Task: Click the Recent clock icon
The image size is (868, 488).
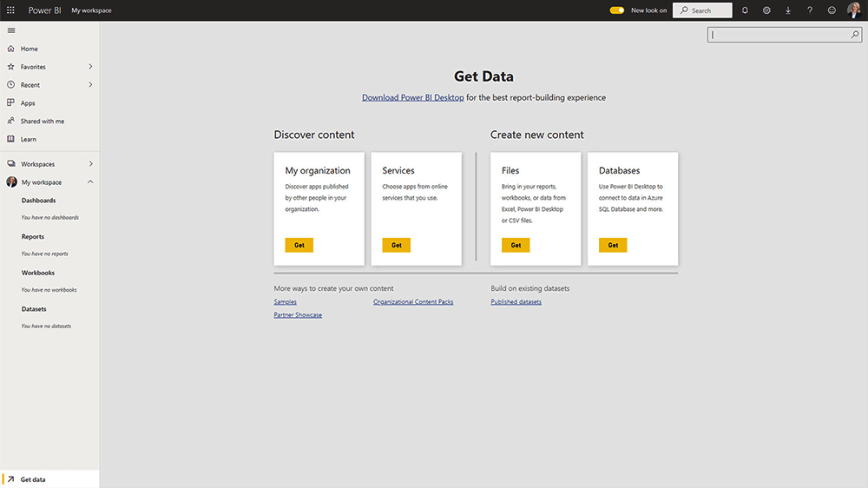Action: [10, 85]
